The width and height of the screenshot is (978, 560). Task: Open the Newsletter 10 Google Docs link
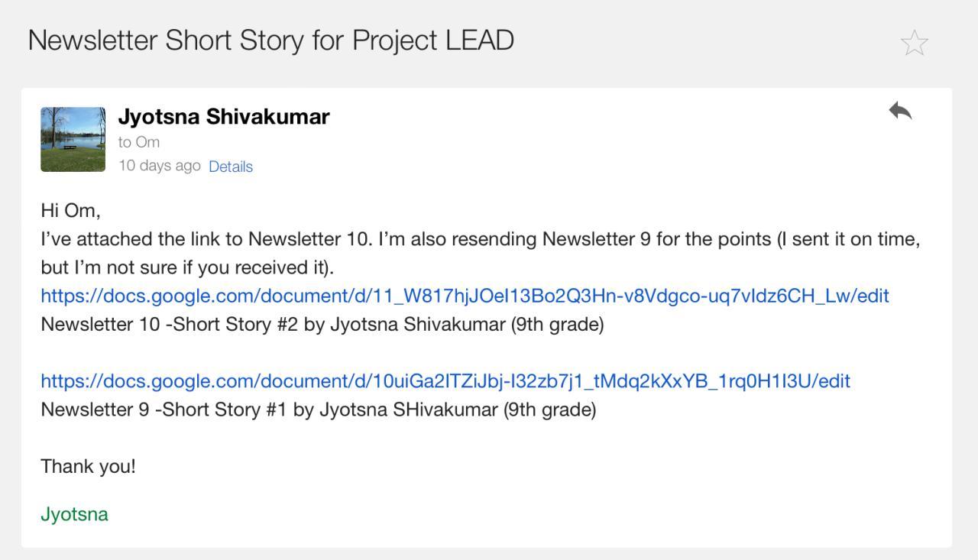tap(465, 296)
